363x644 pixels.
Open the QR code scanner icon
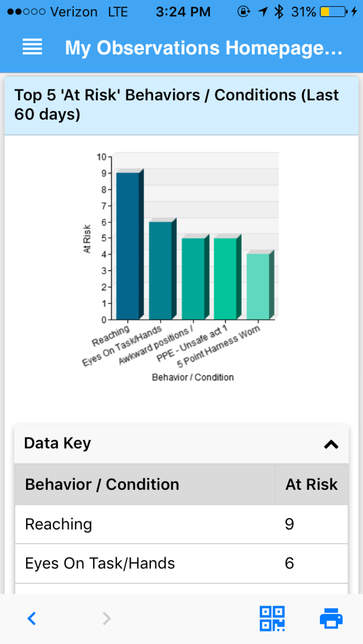272,619
